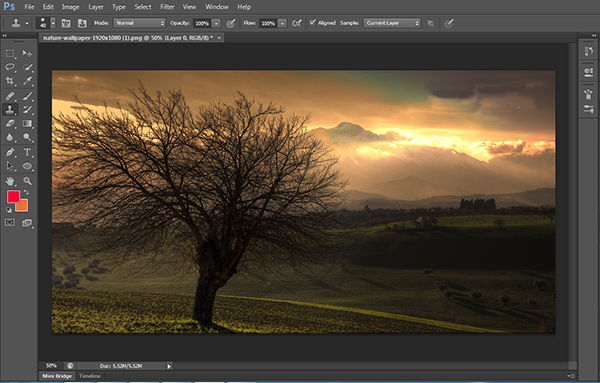
Task: Open the File menu
Action: tap(29, 7)
